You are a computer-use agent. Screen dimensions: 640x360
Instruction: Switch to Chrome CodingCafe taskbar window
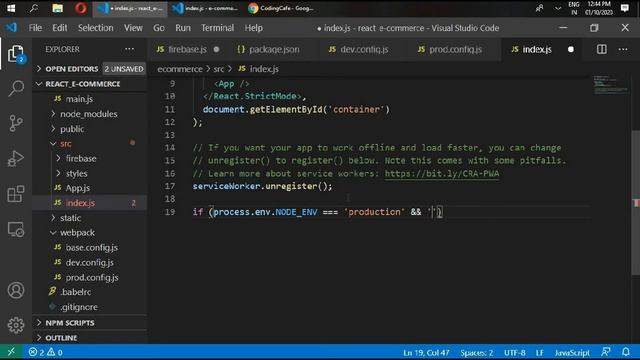[281, 8]
